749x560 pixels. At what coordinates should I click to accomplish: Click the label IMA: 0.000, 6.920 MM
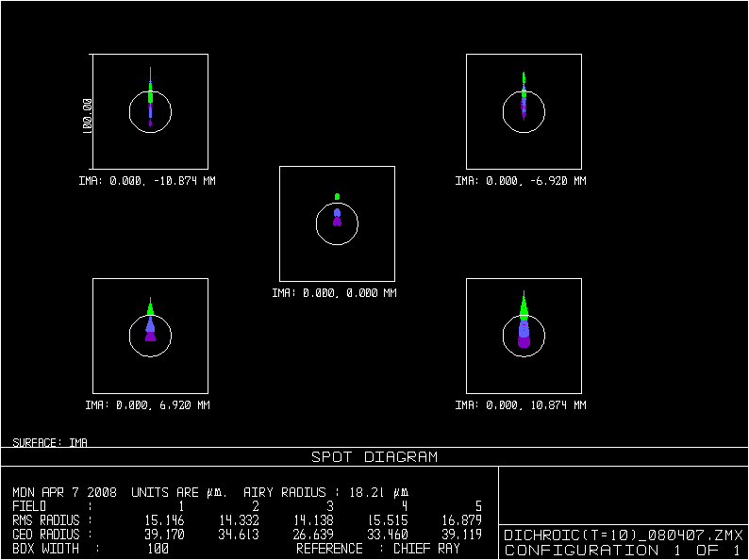point(147,405)
